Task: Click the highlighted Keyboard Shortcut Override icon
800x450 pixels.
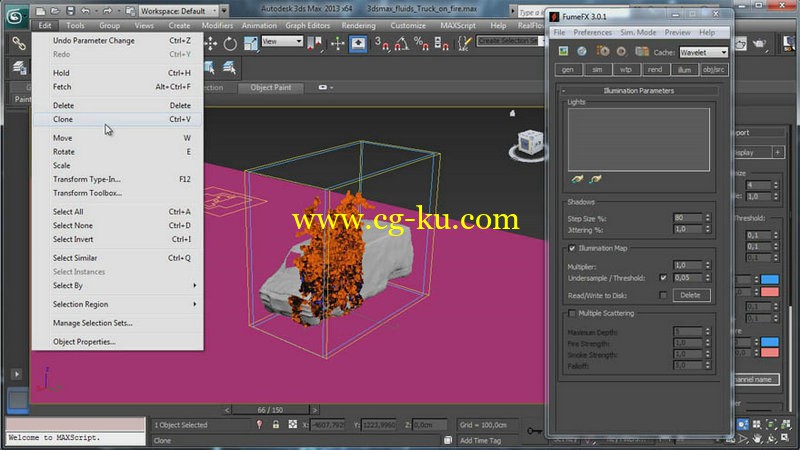Action: pyautogui.click(x=358, y=44)
